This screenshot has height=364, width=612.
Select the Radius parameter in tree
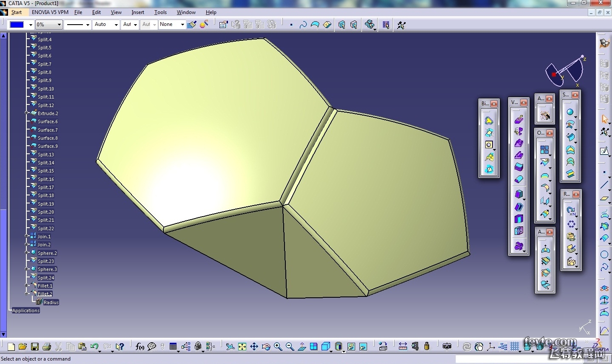coord(51,302)
